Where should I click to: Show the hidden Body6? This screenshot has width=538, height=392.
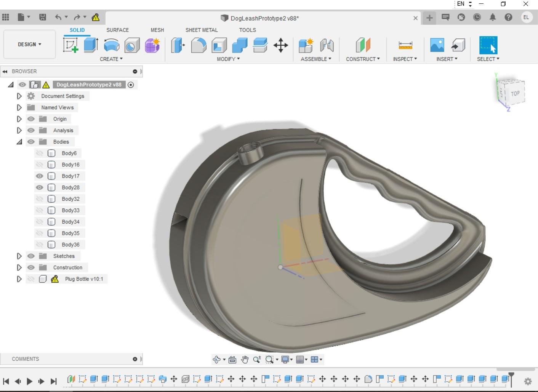[x=39, y=153]
